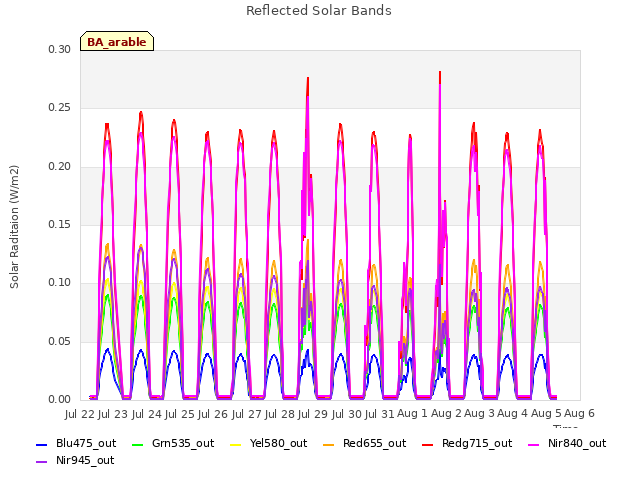
Task: Select the Blu475_out legend label
Action: [x=86, y=443]
